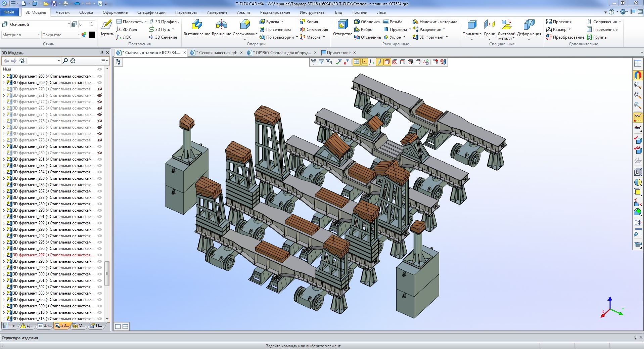
Task: Create a ЛСК local coordinate system
Action: tap(124, 37)
